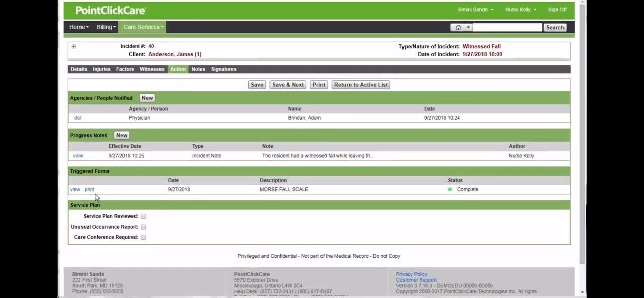This screenshot has width=644, height=298.
Task: Switch to the Notes tab
Action: tap(198, 69)
